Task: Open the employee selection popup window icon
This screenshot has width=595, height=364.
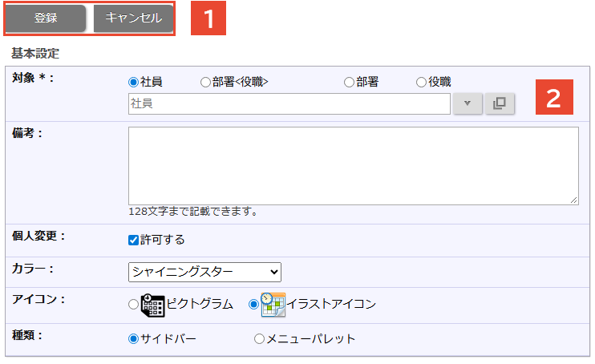Action: (x=499, y=104)
